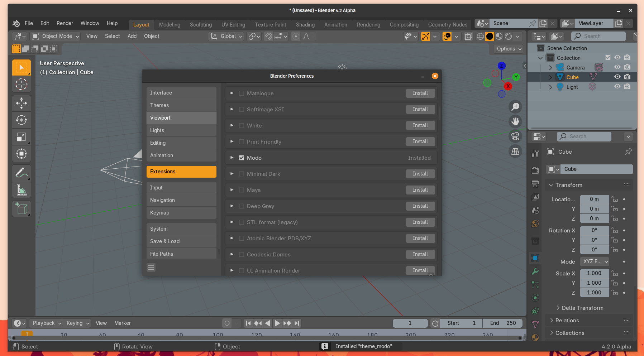Switch viewport to Rendered shading
Screen dimensions: 644x356
point(509,36)
